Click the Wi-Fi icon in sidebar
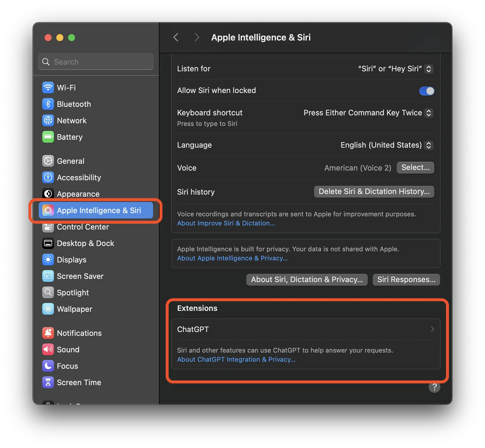Screen dimensions: 485x448 coord(48,87)
